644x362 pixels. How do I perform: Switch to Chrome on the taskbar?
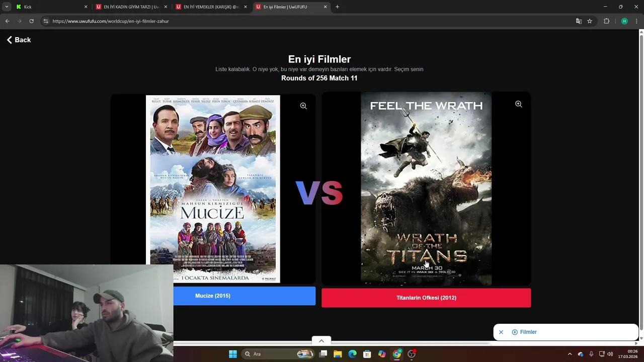coord(397,354)
